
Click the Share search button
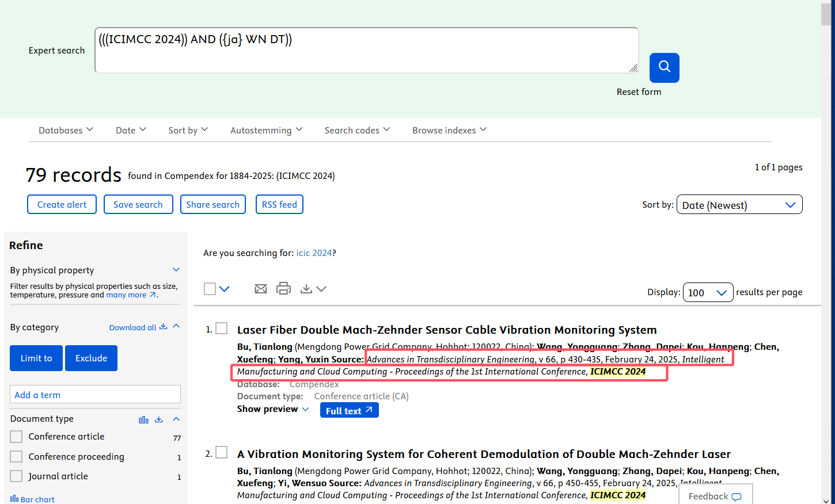pyautogui.click(x=213, y=204)
